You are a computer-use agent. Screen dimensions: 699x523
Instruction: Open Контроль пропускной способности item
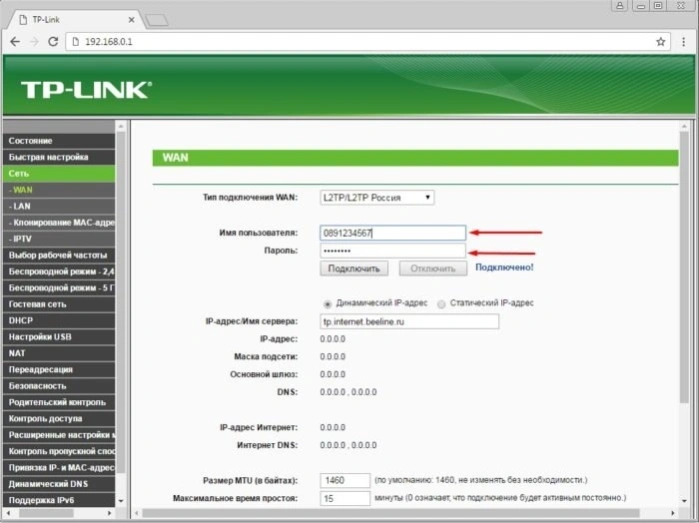coord(59,451)
